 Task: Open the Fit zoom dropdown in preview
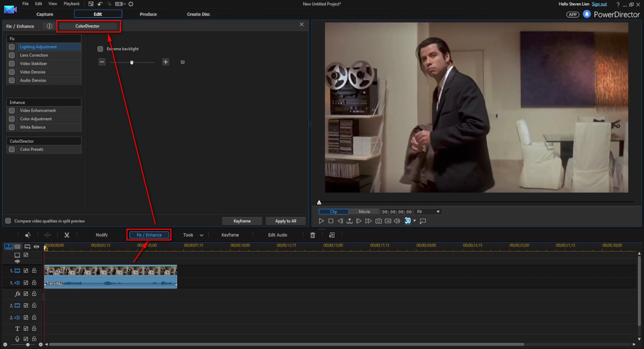[x=429, y=212]
